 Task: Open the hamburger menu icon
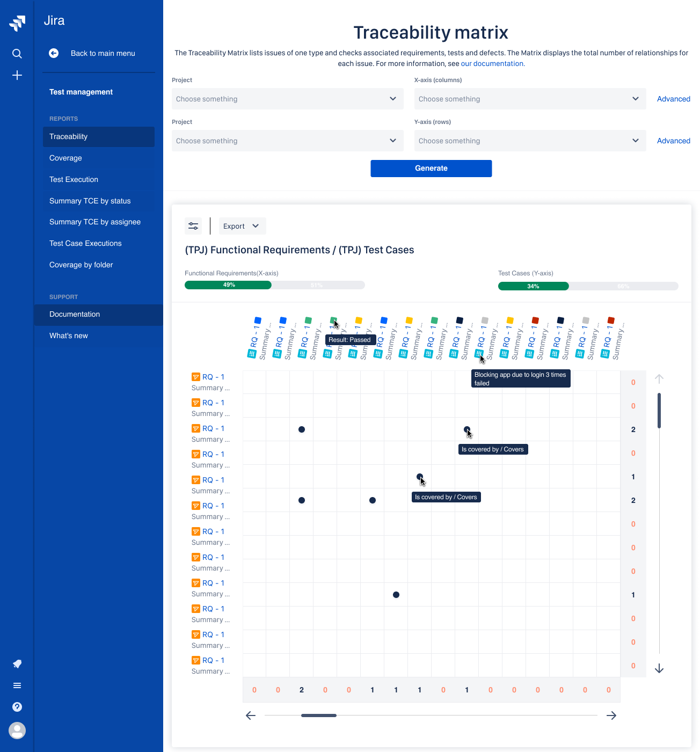(17, 685)
